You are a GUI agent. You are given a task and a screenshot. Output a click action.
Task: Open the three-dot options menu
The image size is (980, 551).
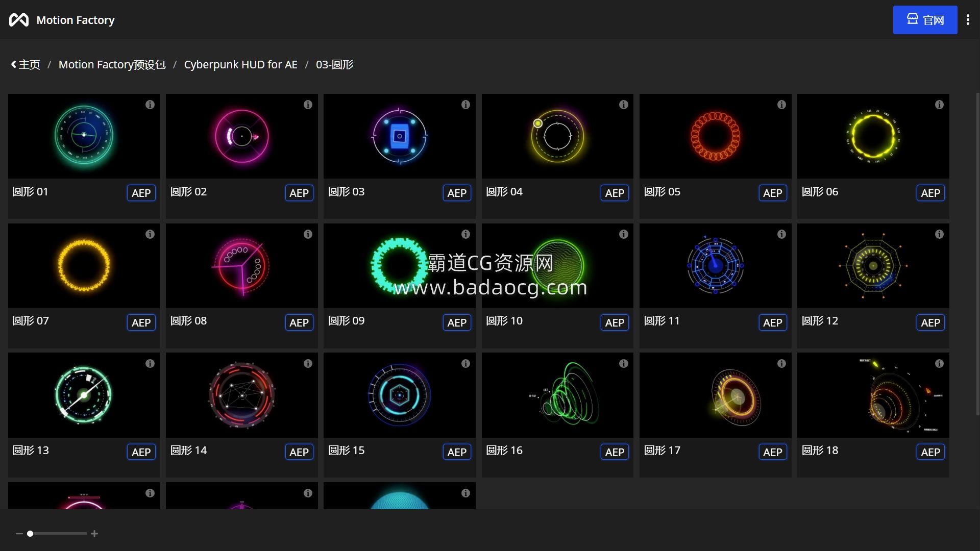[968, 20]
